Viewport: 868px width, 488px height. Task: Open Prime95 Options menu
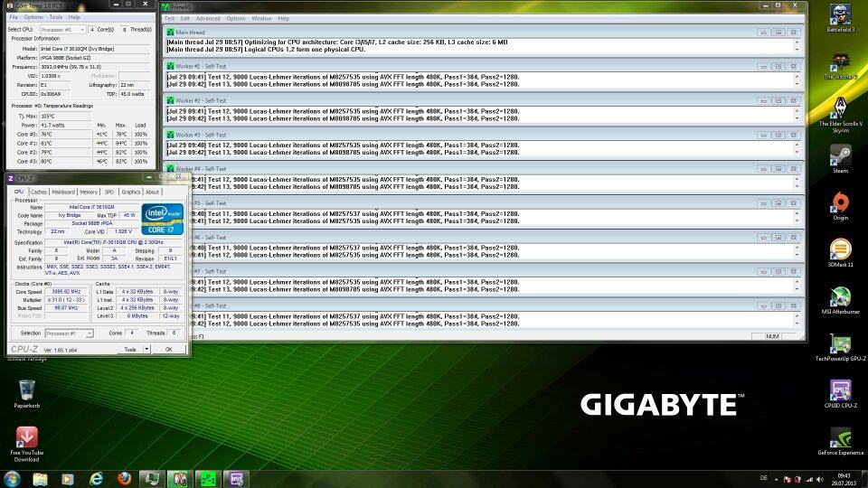[236, 18]
